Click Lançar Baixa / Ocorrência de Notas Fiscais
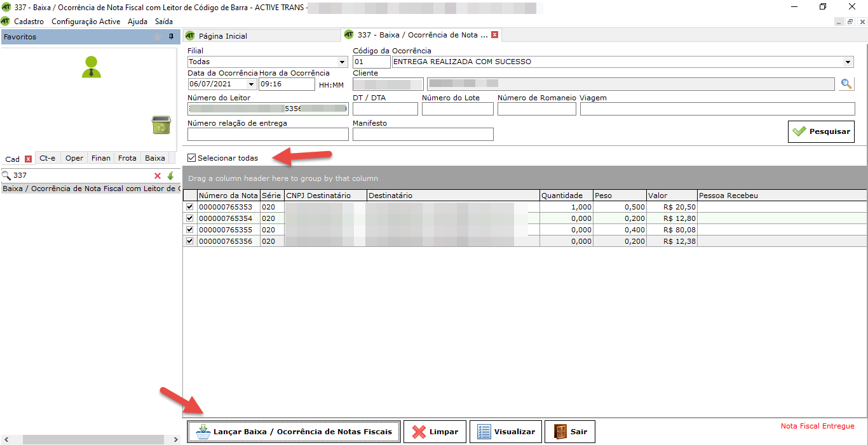 coord(294,432)
